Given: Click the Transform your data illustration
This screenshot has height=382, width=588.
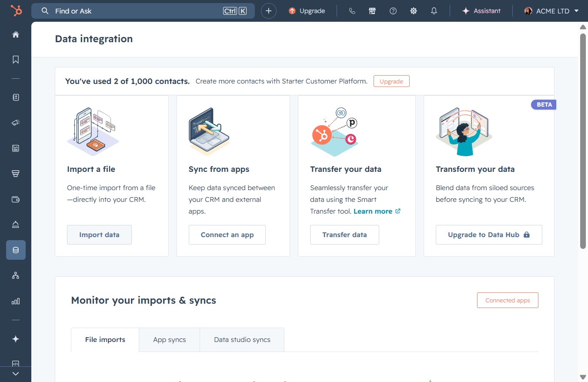Looking at the screenshot, I should (x=464, y=132).
